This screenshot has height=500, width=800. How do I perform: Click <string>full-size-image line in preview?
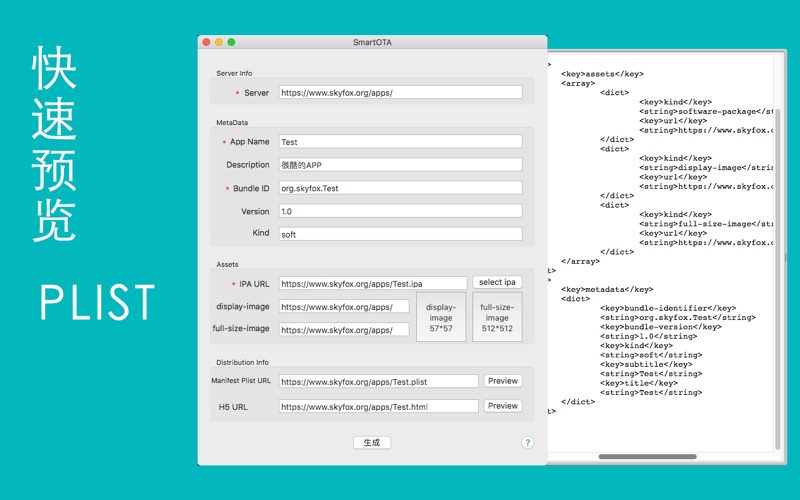pos(706,223)
